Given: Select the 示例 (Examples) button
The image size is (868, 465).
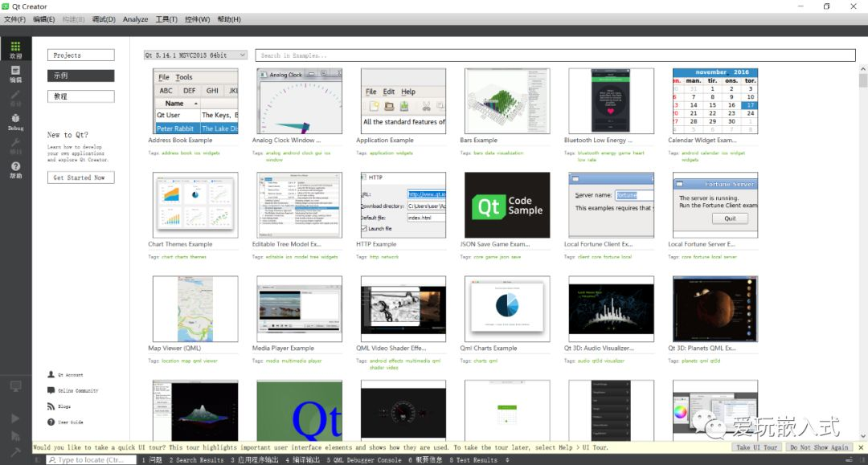Looking at the screenshot, I should pyautogui.click(x=81, y=75).
